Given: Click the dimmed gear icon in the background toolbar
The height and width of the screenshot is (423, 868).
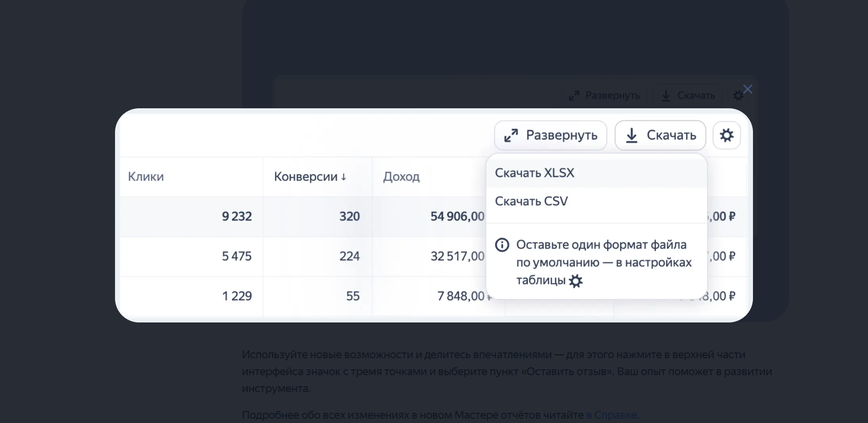Looking at the screenshot, I should (x=739, y=95).
